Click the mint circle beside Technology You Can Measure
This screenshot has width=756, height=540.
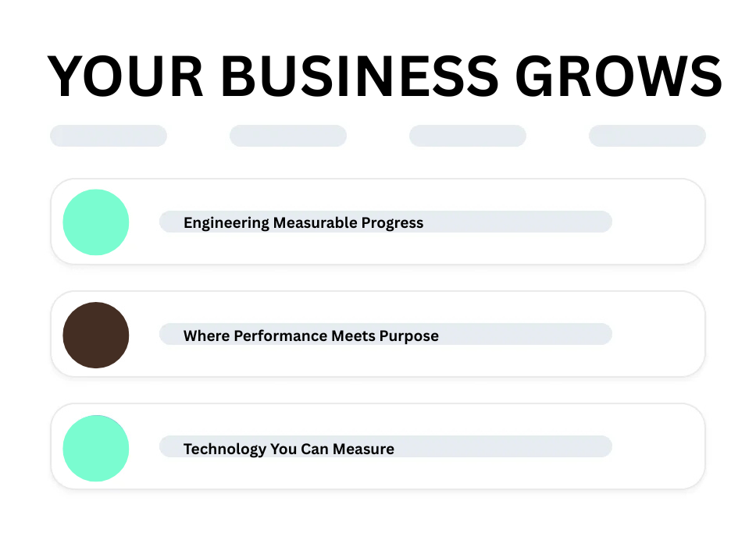click(96, 448)
